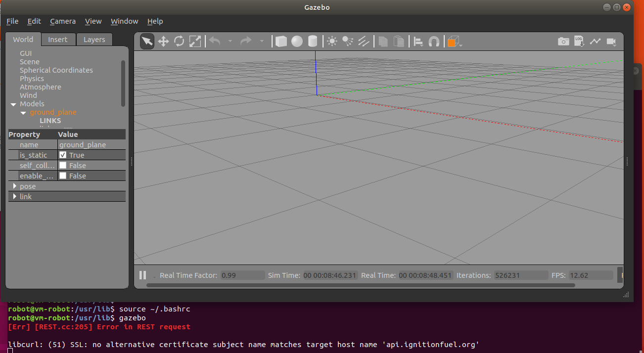Screen dimensions: 644x353
Task: Open the Help menu
Action: click(155, 21)
